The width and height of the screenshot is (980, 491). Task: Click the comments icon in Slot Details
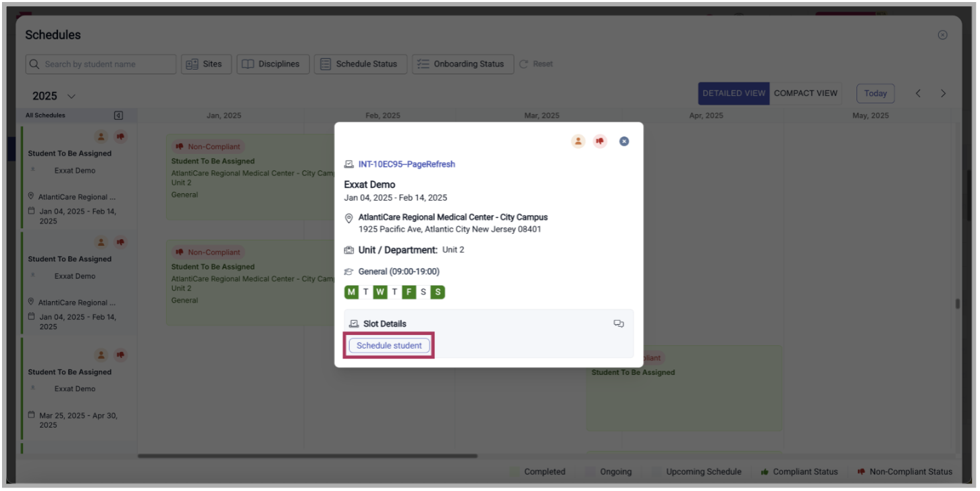click(x=618, y=324)
